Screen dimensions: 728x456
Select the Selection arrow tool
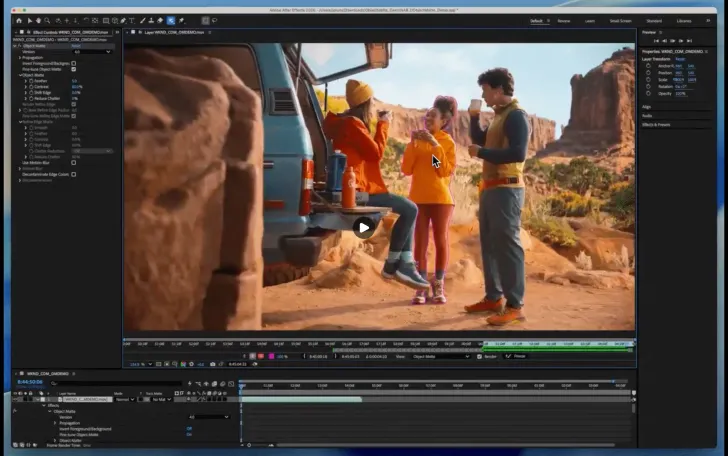coord(30,20)
